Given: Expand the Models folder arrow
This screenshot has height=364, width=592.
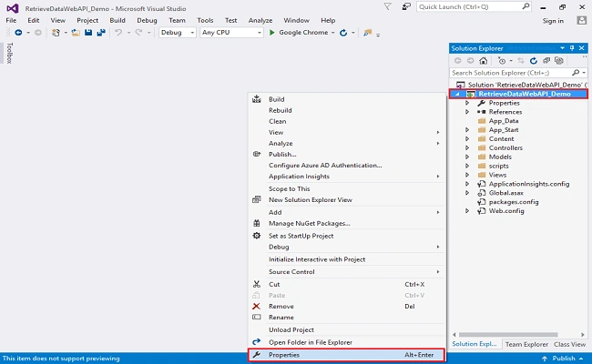Looking at the screenshot, I should (467, 157).
